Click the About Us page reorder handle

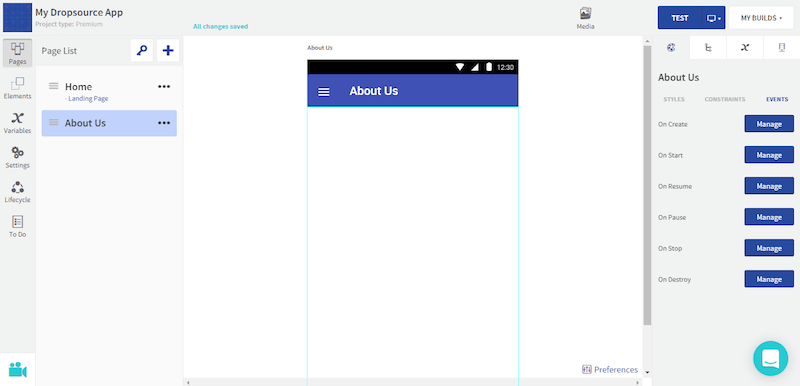point(54,122)
